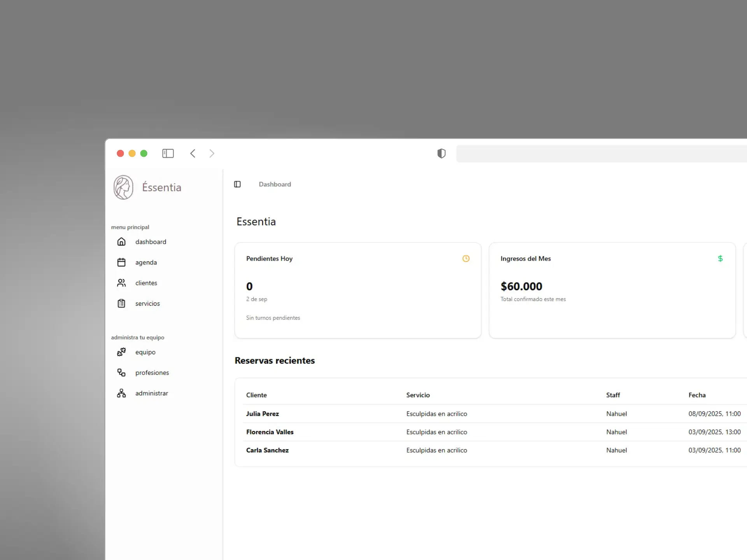Click the red close window button
Screen dimensions: 747x560
[120, 154]
